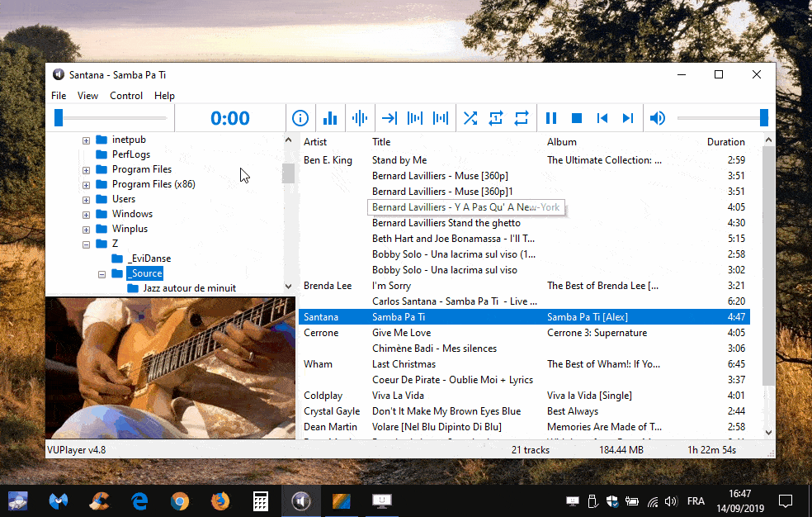Enable random shuffle playback
The image size is (812, 517).
[x=470, y=118]
